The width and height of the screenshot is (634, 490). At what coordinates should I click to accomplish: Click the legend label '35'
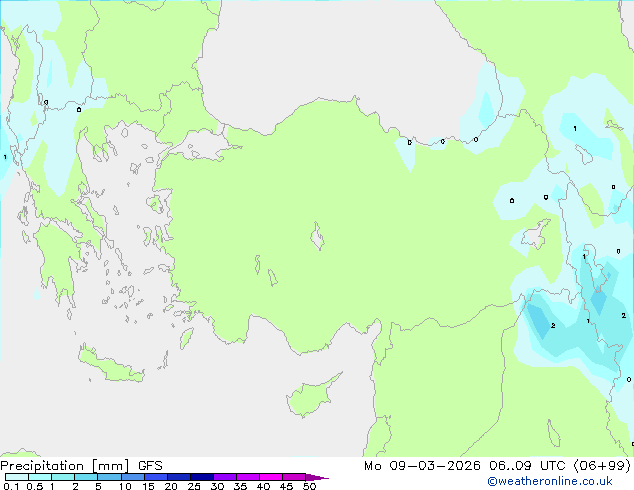tap(240, 486)
